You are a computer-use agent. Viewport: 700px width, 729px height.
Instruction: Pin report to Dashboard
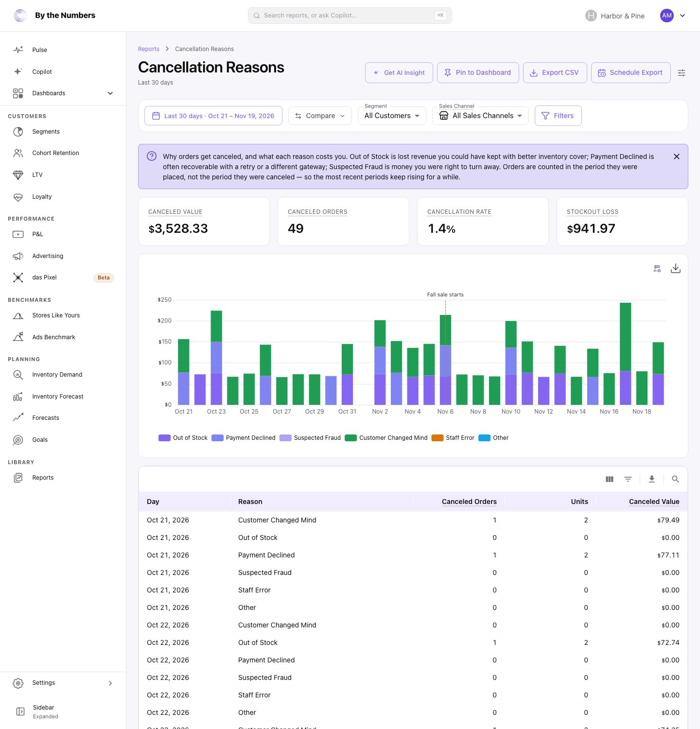click(478, 73)
